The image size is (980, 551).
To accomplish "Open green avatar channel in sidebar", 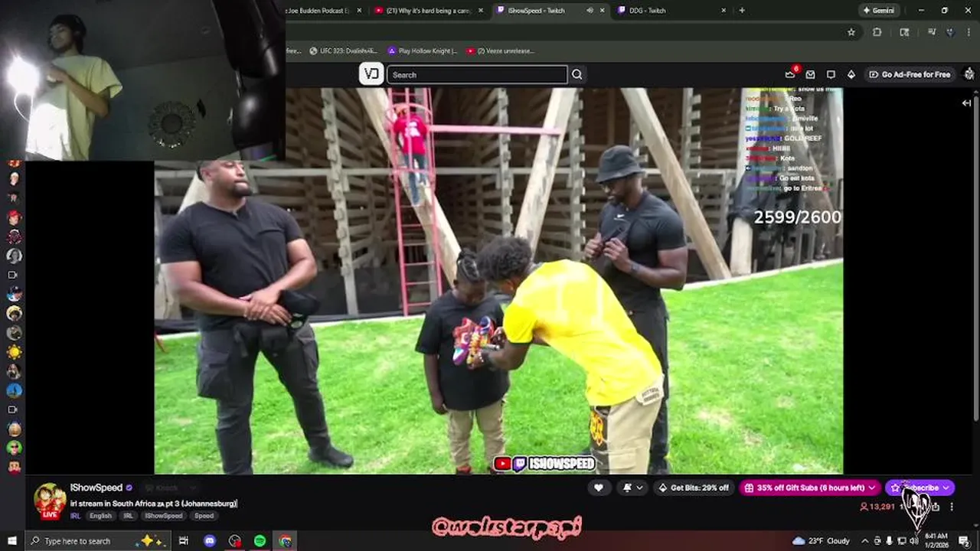I will [14, 448].
